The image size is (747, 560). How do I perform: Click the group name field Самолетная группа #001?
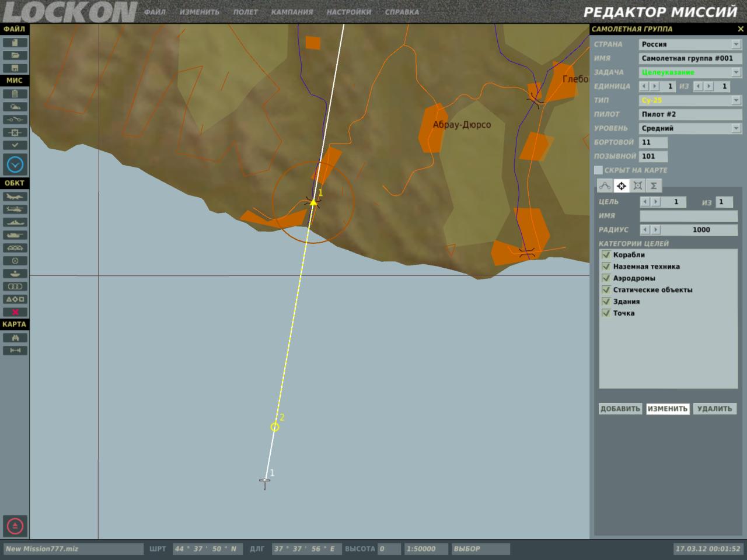[x=690, y=58]
